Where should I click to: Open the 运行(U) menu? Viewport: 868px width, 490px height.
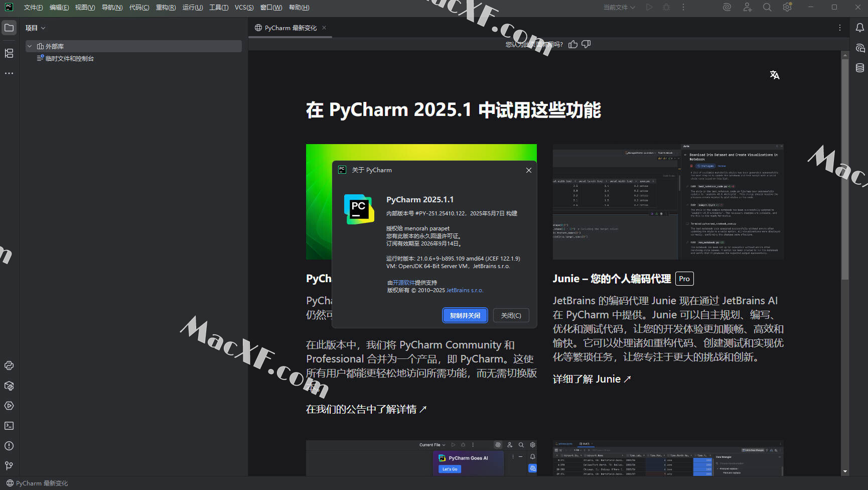coord(193,7)
